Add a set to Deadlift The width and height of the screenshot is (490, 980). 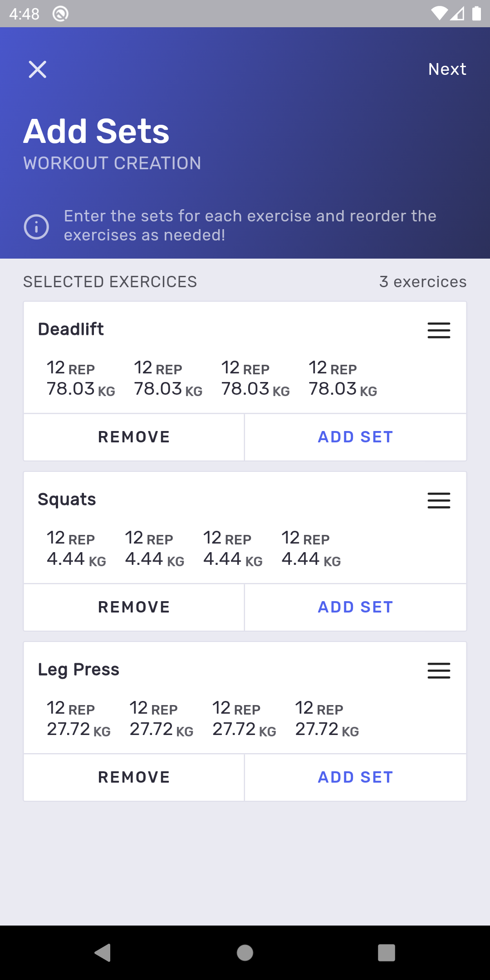(x=355, y=437)
